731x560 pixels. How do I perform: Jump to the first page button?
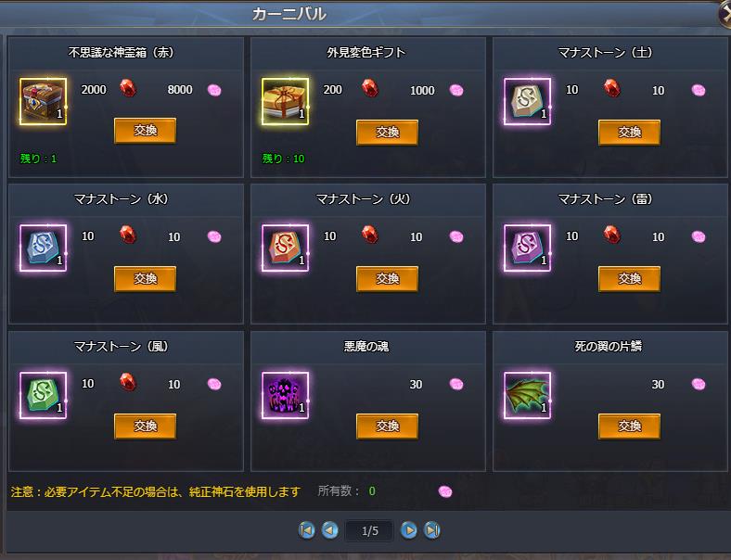(307, 530)
